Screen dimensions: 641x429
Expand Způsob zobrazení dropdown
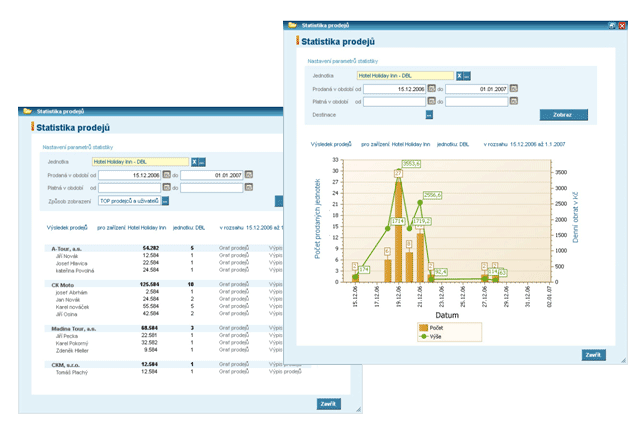point(165,200)
